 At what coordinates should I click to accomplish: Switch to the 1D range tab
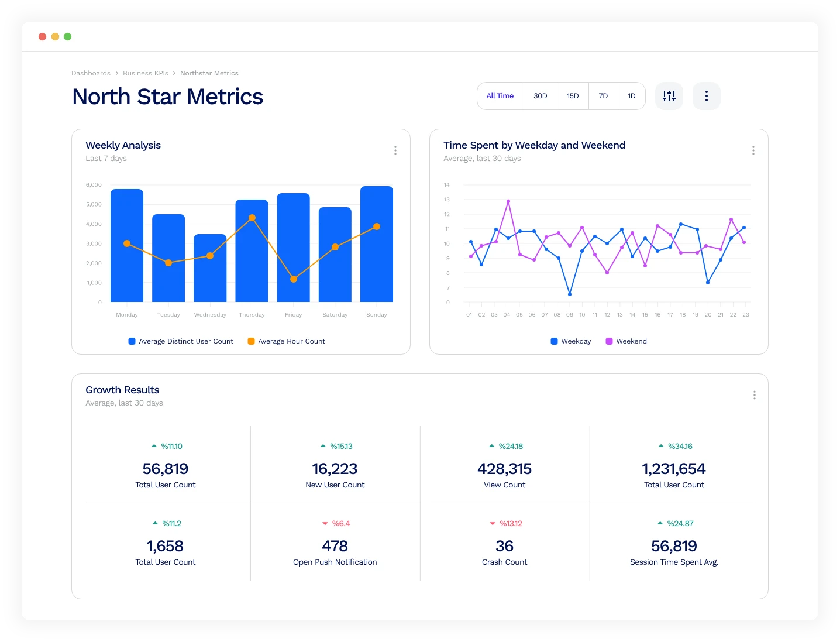pyautogui.click(x=632, y=96)
